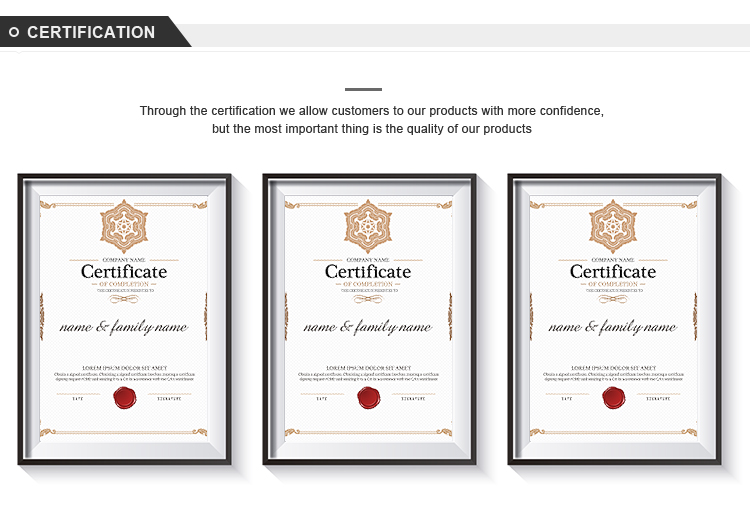The width and height of the screenshot is (750, 509).
Task: Click the 'Through the certification' sentence
Action: (x=372, y=111)
